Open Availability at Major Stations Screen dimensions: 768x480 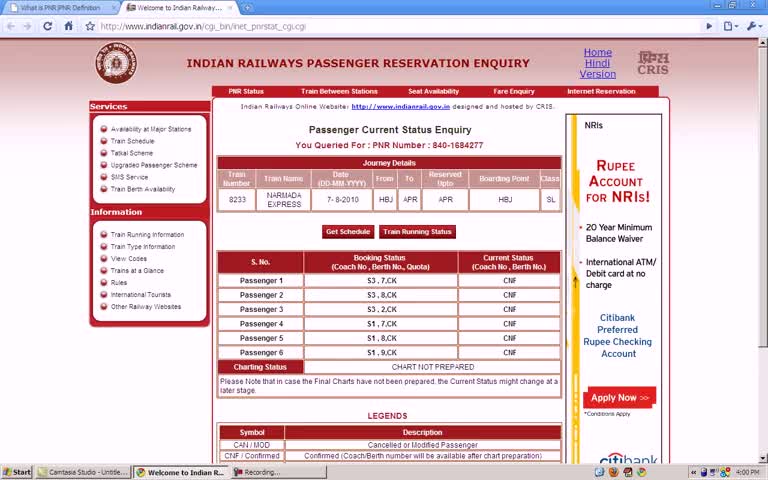coord(151,129)
